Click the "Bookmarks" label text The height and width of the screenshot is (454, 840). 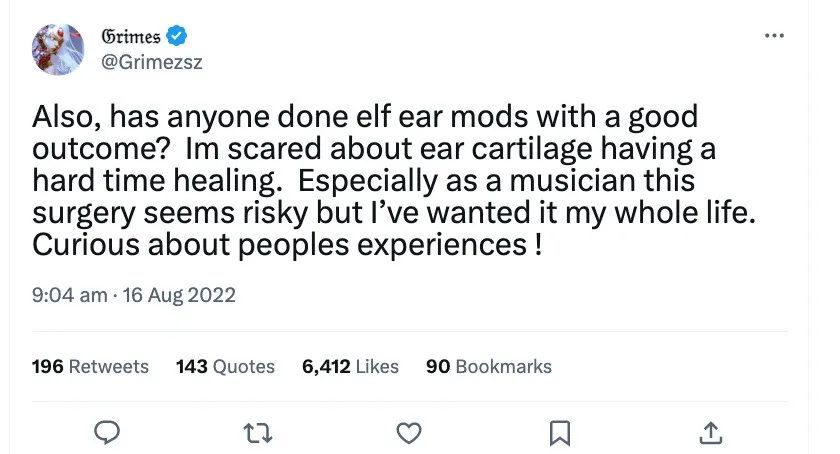tap(504, 367)
